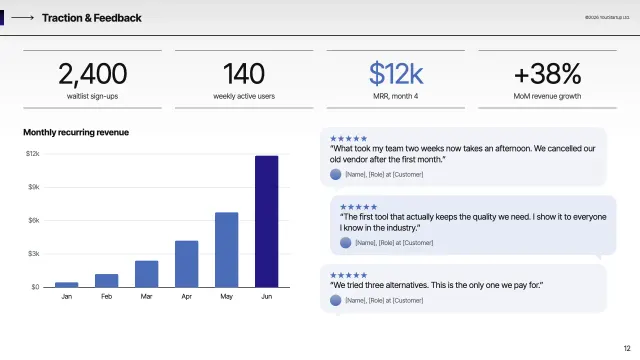Select the quote 'What took my team two weeks'

click(x=462, y=154)
